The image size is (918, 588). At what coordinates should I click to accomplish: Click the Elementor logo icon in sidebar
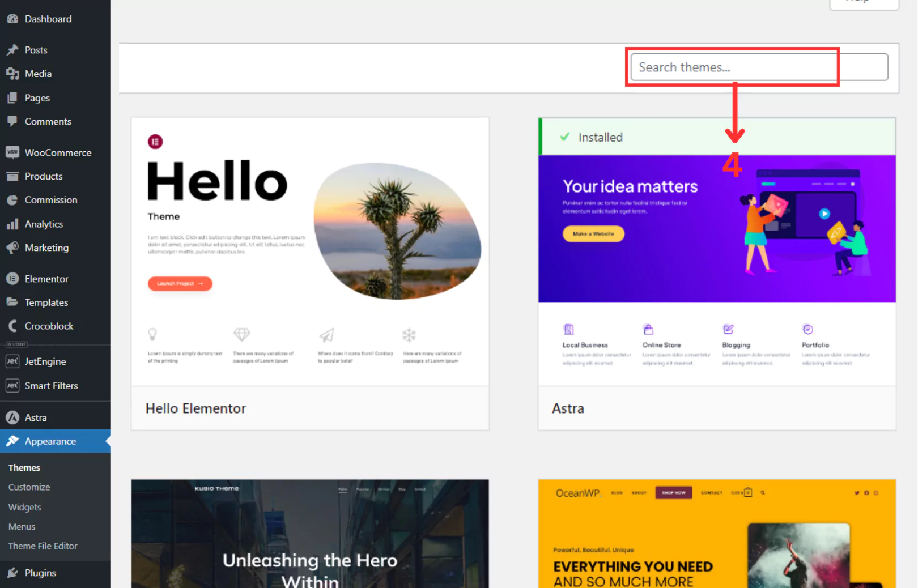[x=12, y=279]
